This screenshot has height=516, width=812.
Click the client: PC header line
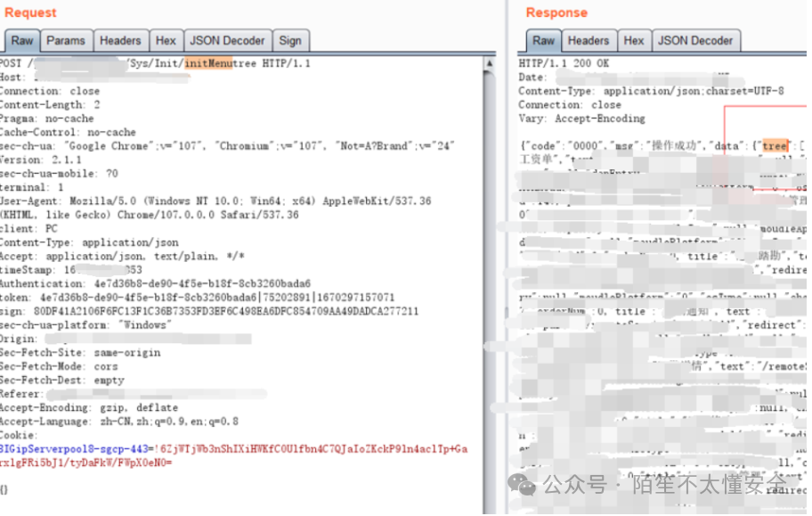pyautogui.click(x=28, y=229)
